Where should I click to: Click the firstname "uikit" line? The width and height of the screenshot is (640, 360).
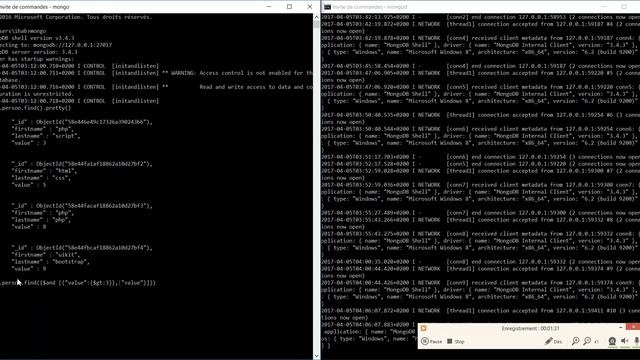coord(46,255)
